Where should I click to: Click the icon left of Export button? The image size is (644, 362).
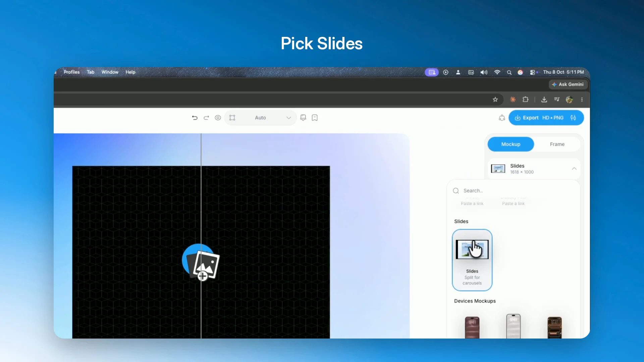click(x=502, y=118)
